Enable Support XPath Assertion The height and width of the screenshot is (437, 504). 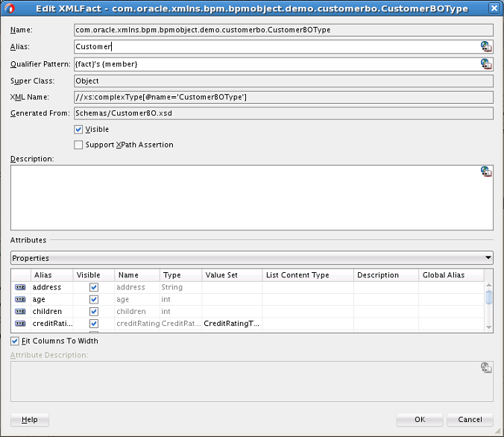click(x=78, y=145)
